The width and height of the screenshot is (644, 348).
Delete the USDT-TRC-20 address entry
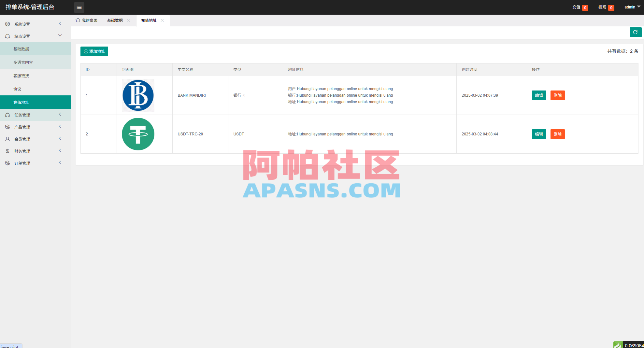pyautogui.click(x=558, y=134)
